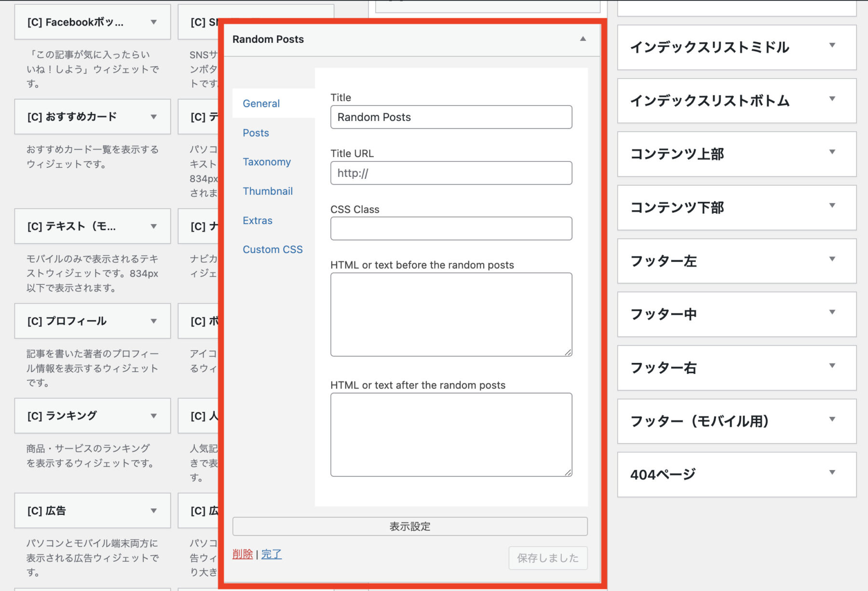Click the 広告 widget description in the first column
Screen dimensions: 868x591
pyautogui.click(x=92, y=558)
